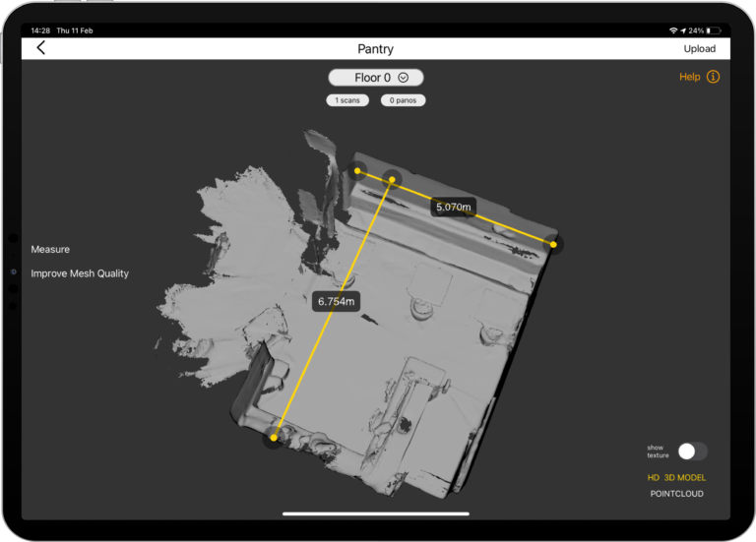This screenshot has width=756, height=542.
Task: Open the 1 scans list
Action: [x=348, y=100]
